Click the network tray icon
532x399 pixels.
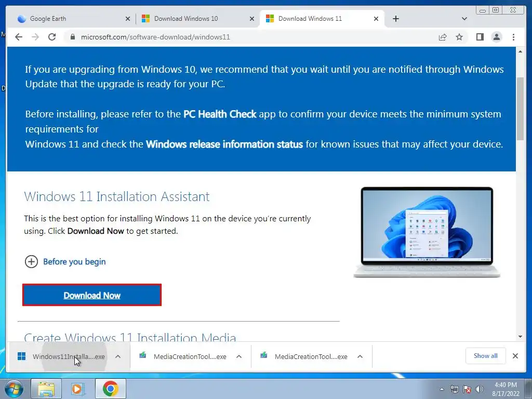coord(454,389)
